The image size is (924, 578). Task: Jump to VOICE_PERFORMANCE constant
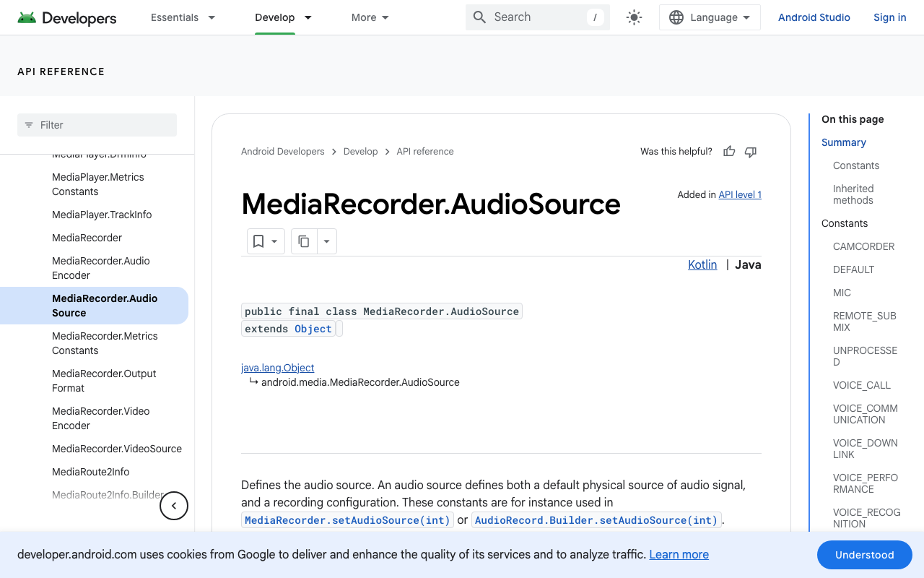coord(866,483)
